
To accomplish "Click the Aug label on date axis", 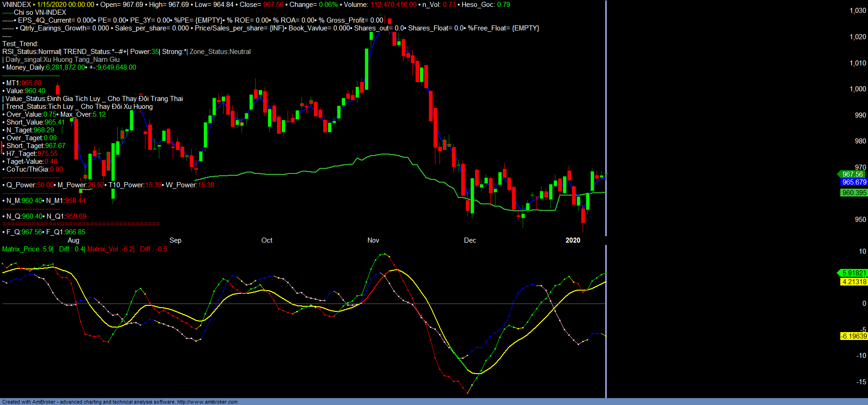I will click(x=73, y=240).
